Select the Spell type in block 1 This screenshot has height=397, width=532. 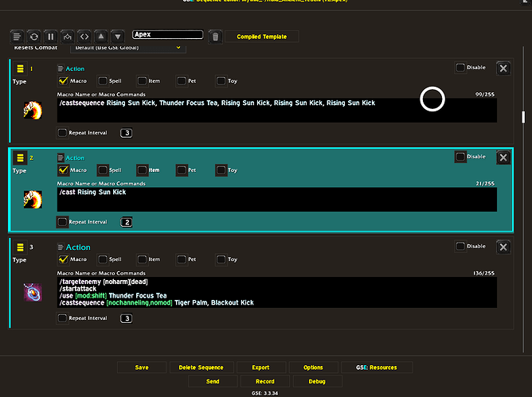point(103,80)
